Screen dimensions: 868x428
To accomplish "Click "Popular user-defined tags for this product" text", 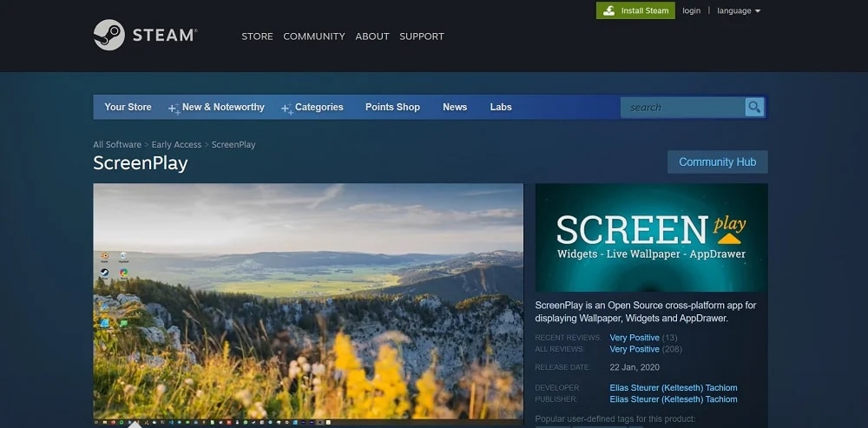I will point(615,418).
